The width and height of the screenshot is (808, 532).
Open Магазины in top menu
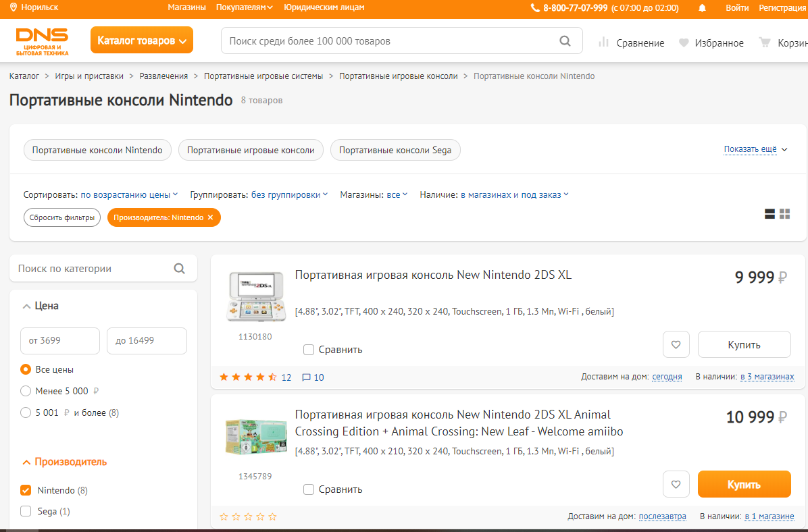(187, 7)
